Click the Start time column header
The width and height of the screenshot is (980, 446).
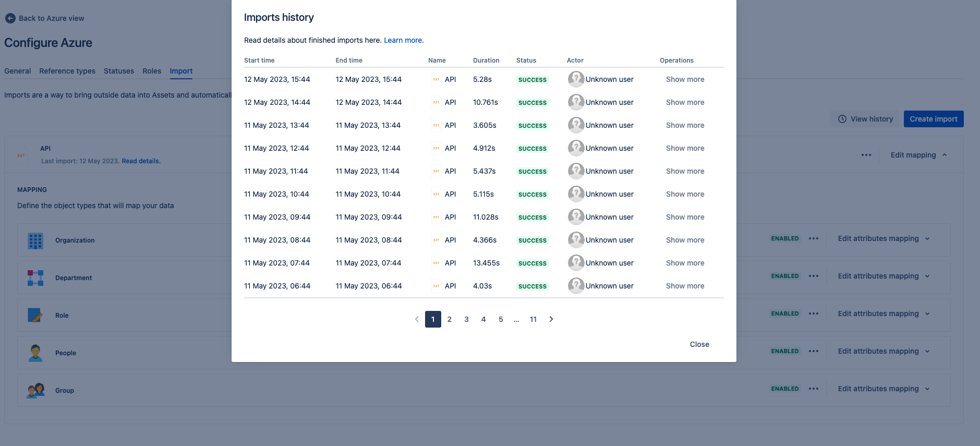pos(259,61)
